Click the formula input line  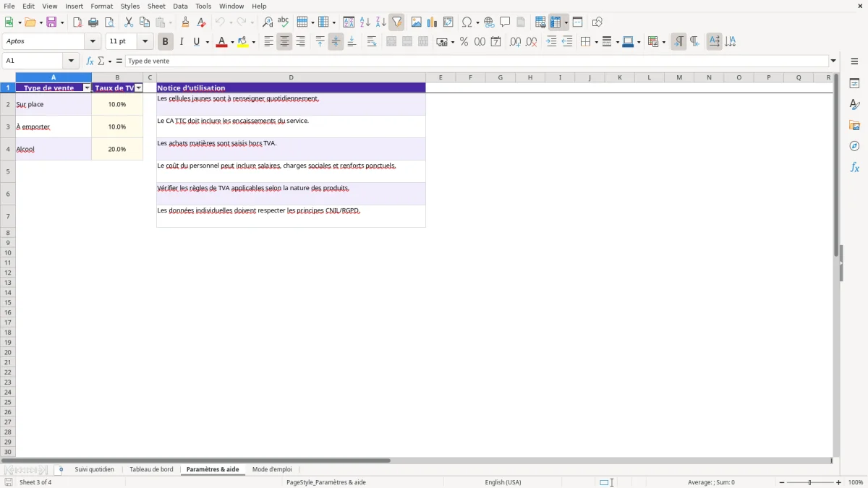(477, 61)
